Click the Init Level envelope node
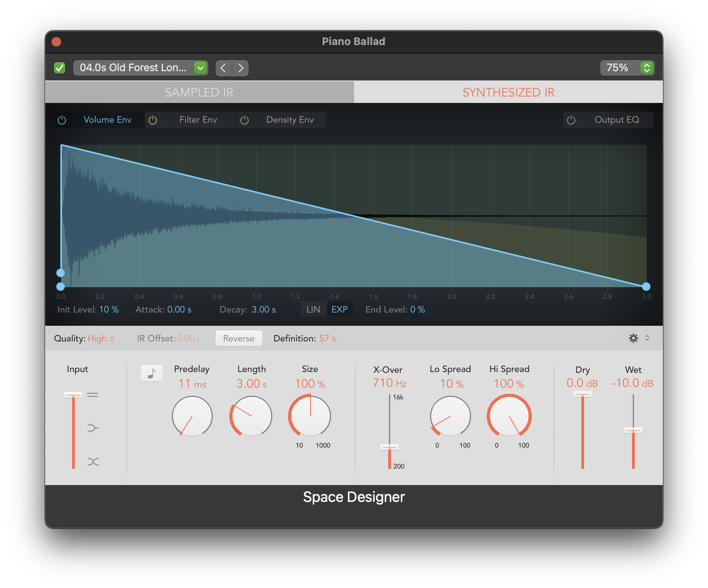 pos(60,273)
